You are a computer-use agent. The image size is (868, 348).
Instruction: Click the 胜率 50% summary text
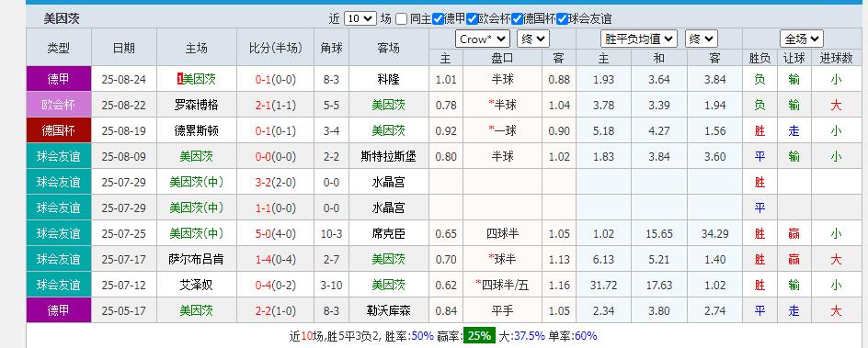click(409, 336)
